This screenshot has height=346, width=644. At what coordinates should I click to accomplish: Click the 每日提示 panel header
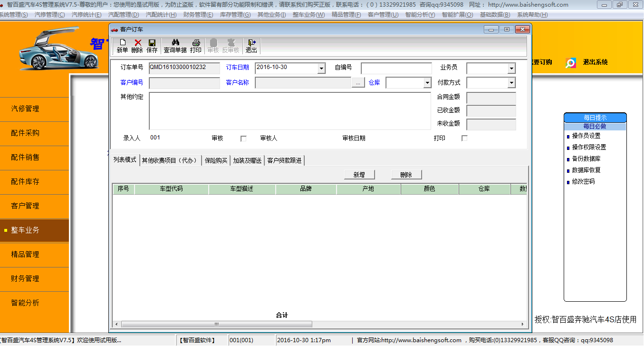click(595, 118)
